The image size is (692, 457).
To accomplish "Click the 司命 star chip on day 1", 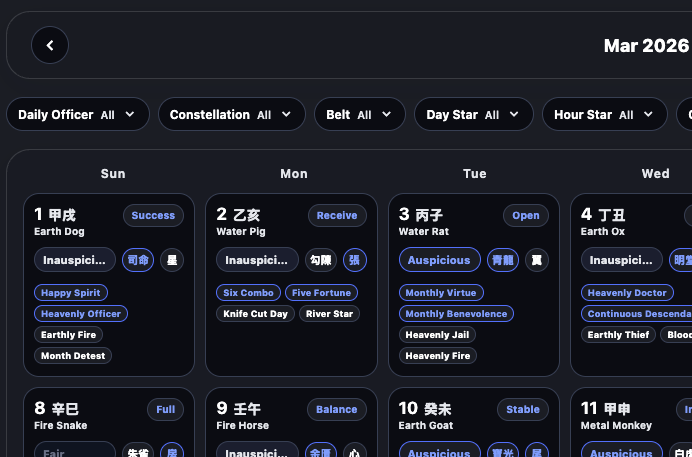I will click(138, 260).
